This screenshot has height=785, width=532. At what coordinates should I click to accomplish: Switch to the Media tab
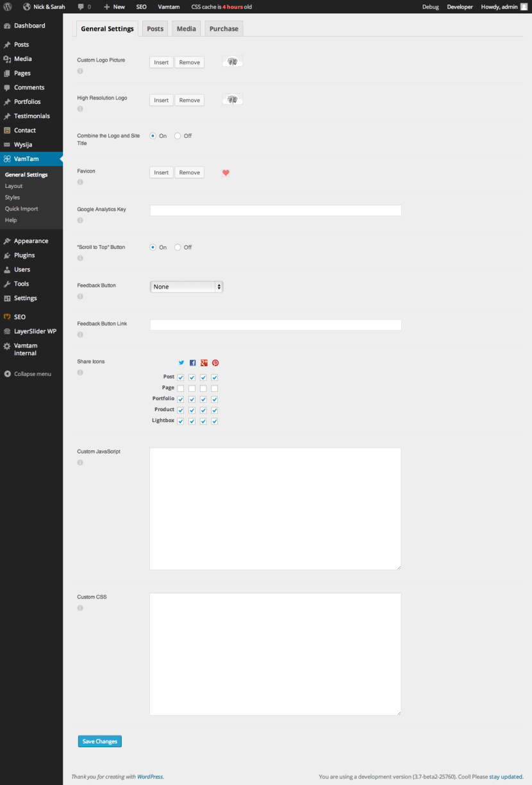(187, 29)
